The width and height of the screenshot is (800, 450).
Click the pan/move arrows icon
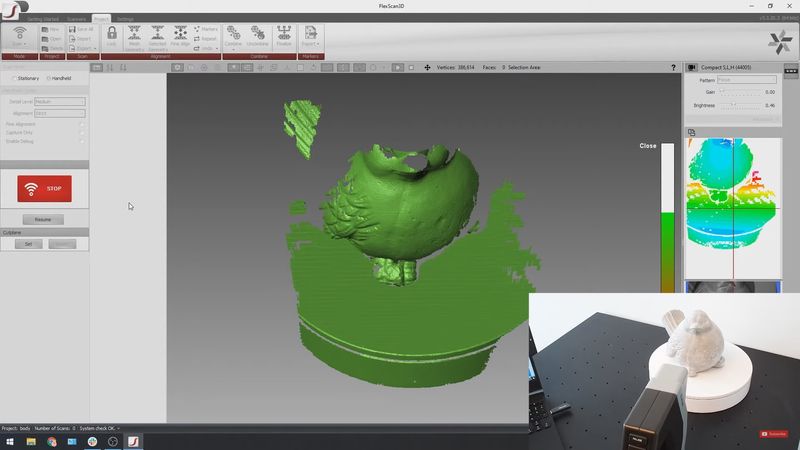(428, 67)
